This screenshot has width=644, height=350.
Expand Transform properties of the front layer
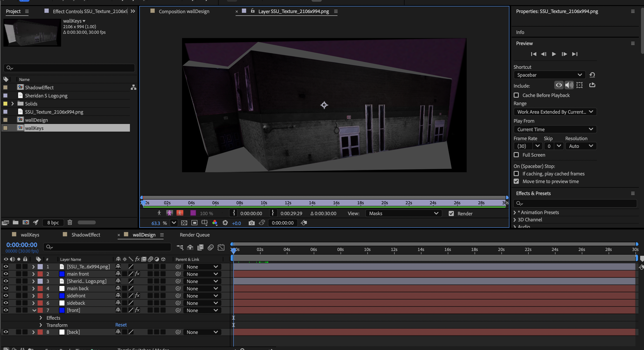point(41,325)
